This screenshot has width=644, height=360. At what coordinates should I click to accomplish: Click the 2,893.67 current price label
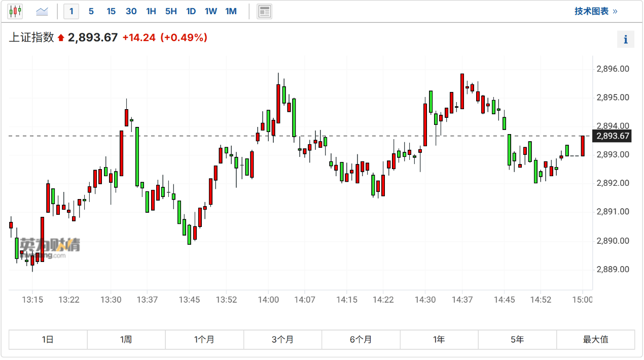(x=613, y=136)
